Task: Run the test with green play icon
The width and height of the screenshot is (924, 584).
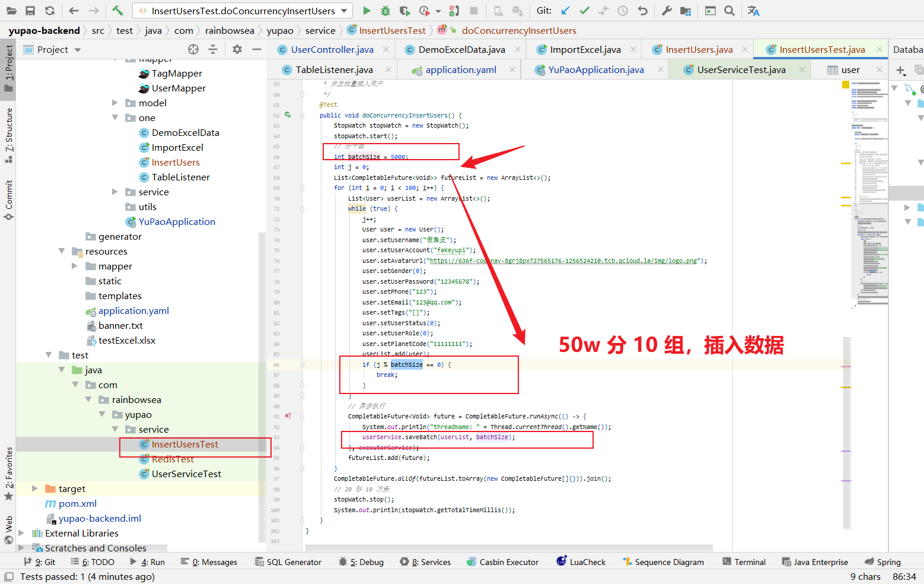Action: pos(367,11)
